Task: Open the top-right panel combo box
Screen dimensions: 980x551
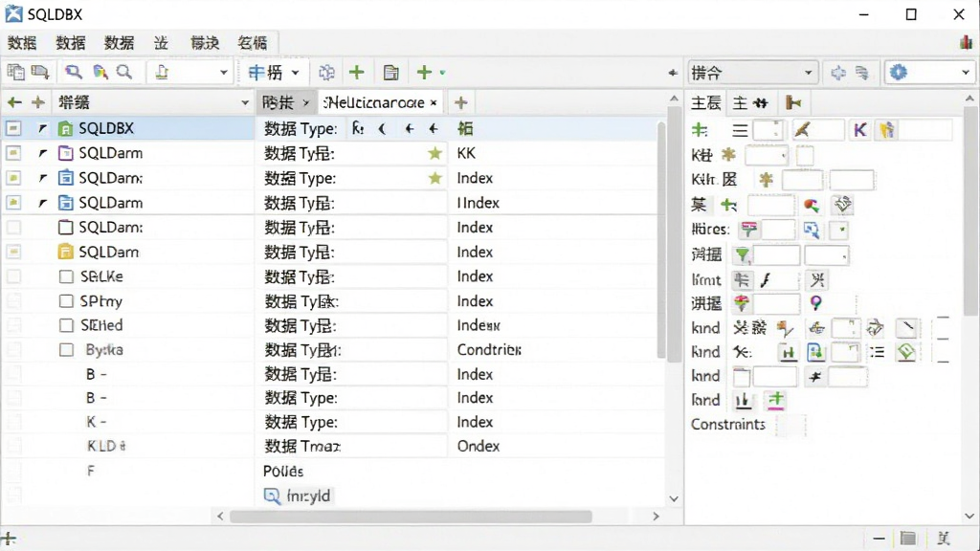Action: [x=753, y=73]
